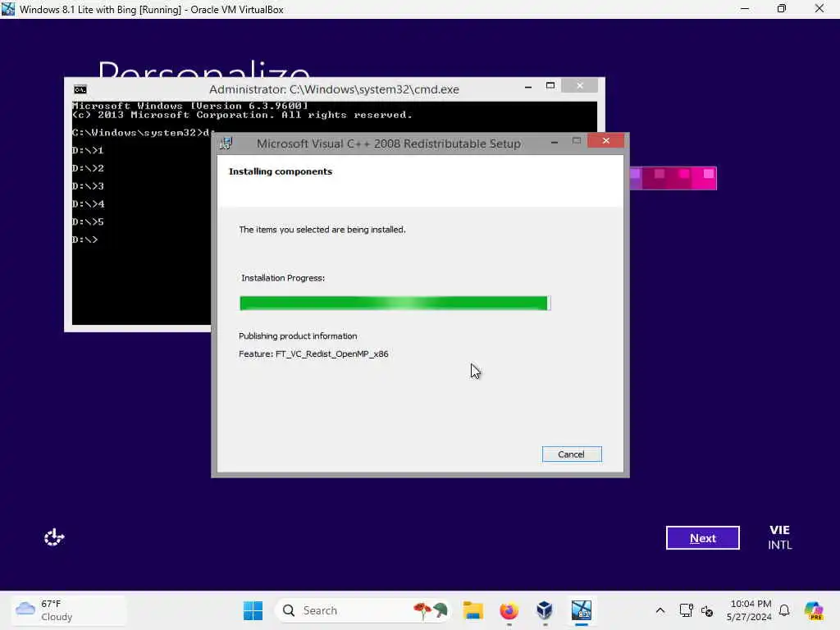Click the 'Installing components' heading
This screenshot has height=630, width=840.
[281, 171]
